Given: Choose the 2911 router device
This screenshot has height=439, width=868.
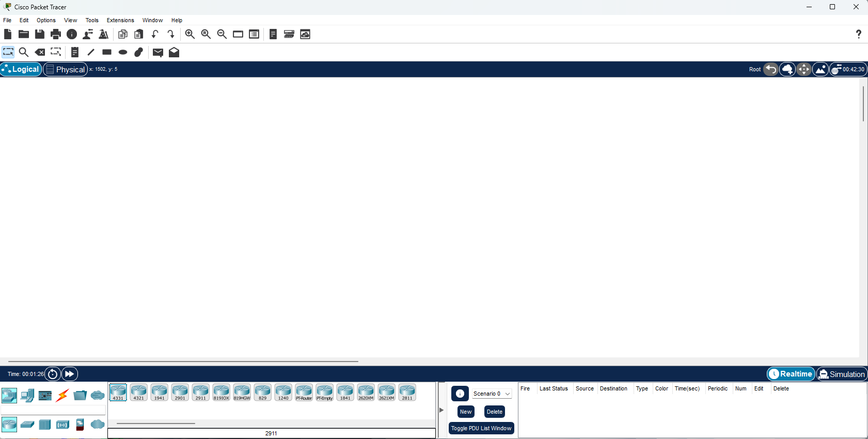Looking at the screenshot, I should 201,393.
